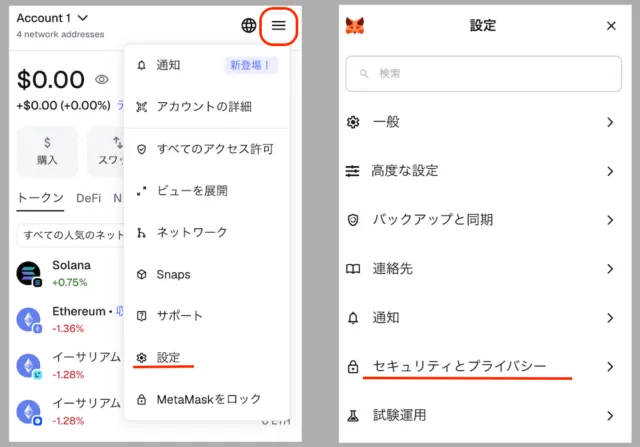Click the lock icon beside MetaMaskをロック
Viewport: 640px width, 447px height.
point(142,399)
